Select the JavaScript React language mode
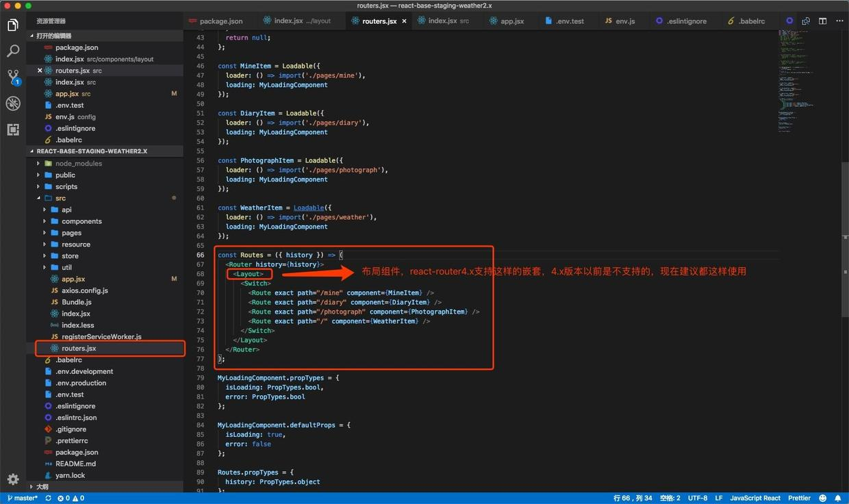 (x=755, y=498)
